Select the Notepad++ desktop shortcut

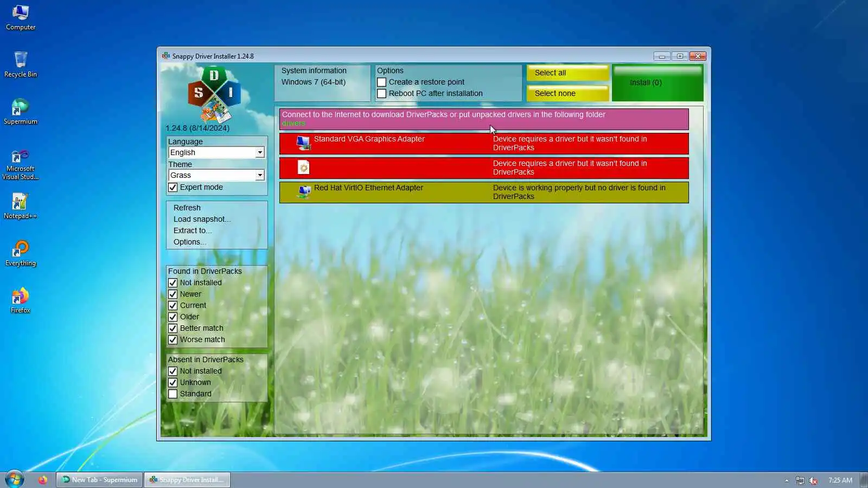click(21, 206)
